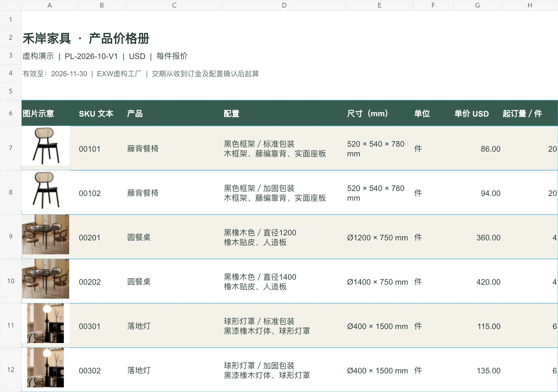This screenshot has height=392, width=558.
Task: Click the 落地灯 product cell for SKU 00301
Action: (x=174, y=326)
